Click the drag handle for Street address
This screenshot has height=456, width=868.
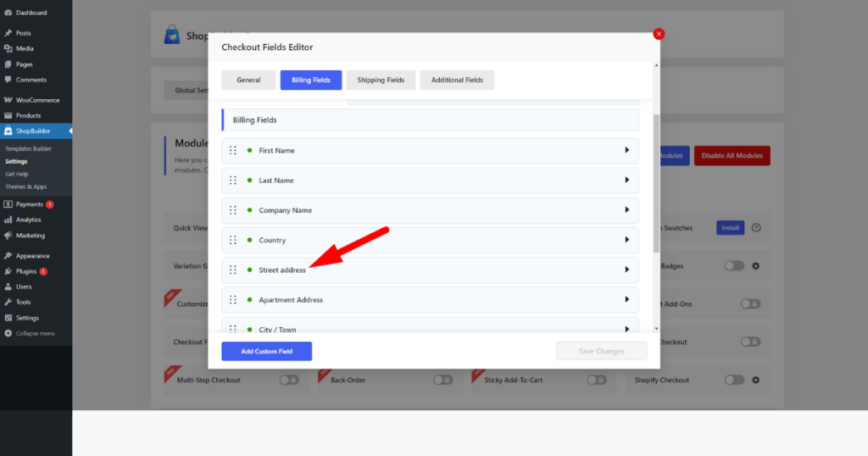tap(233, 270)
